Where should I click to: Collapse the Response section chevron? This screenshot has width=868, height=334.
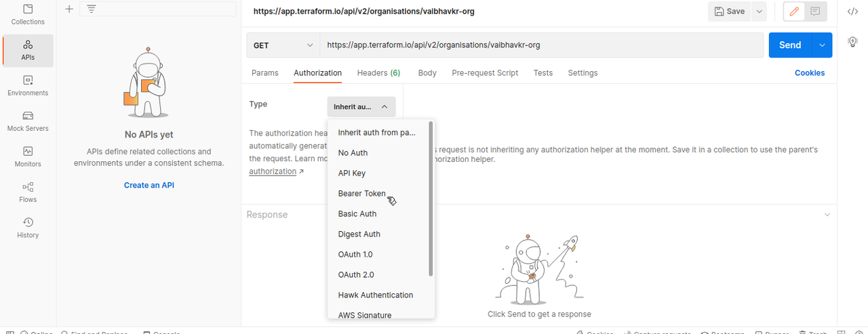(x=827, y=215)
